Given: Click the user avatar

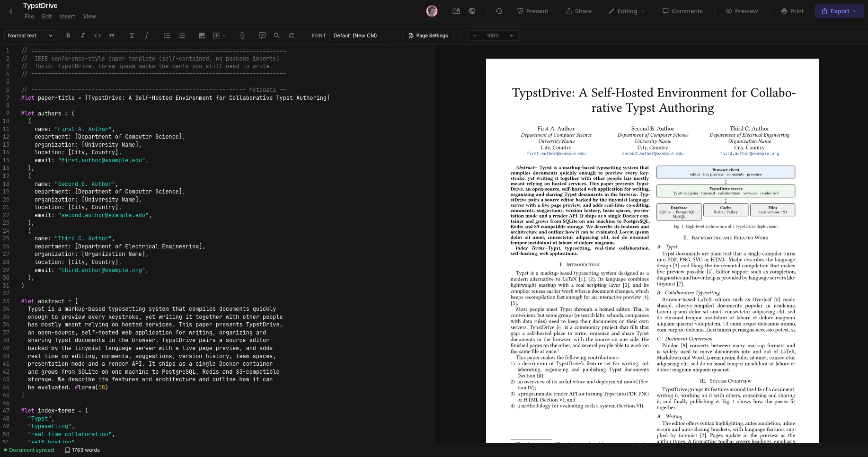Looking at the screenshot, I should (432, 11).
